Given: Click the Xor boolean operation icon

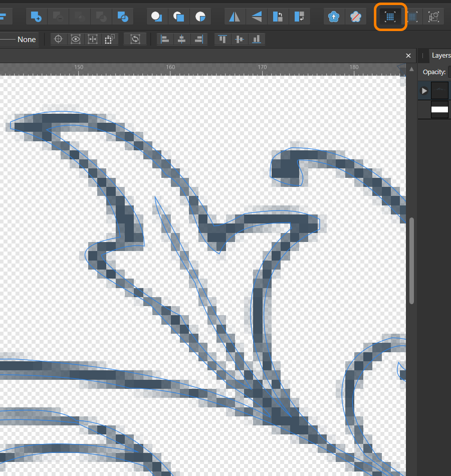Looking at the screenshot, I should (101, 17).
